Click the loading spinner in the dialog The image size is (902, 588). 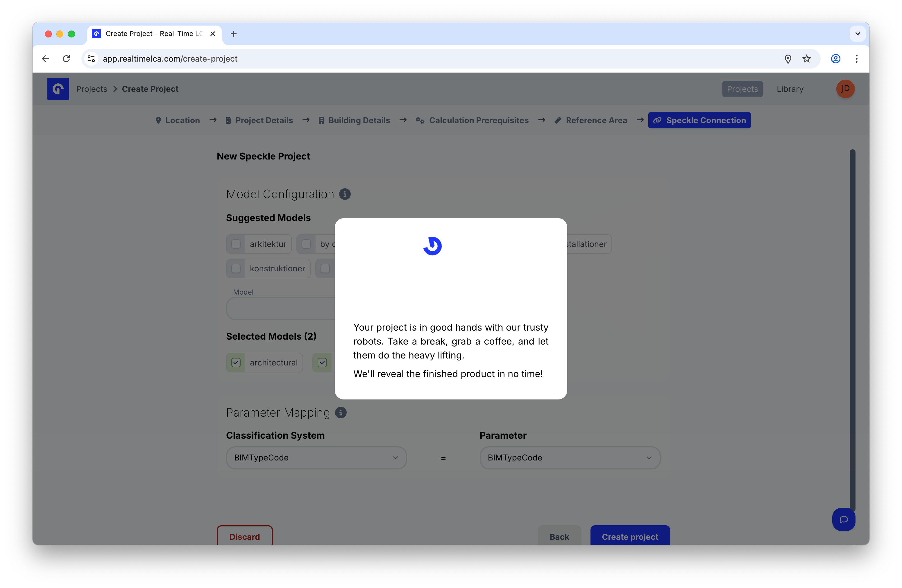coord(432,246)
